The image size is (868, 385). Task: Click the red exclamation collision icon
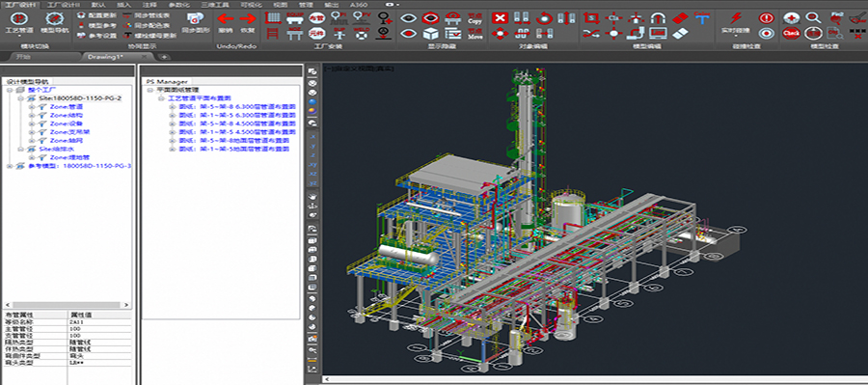click(x=766, y=18)
